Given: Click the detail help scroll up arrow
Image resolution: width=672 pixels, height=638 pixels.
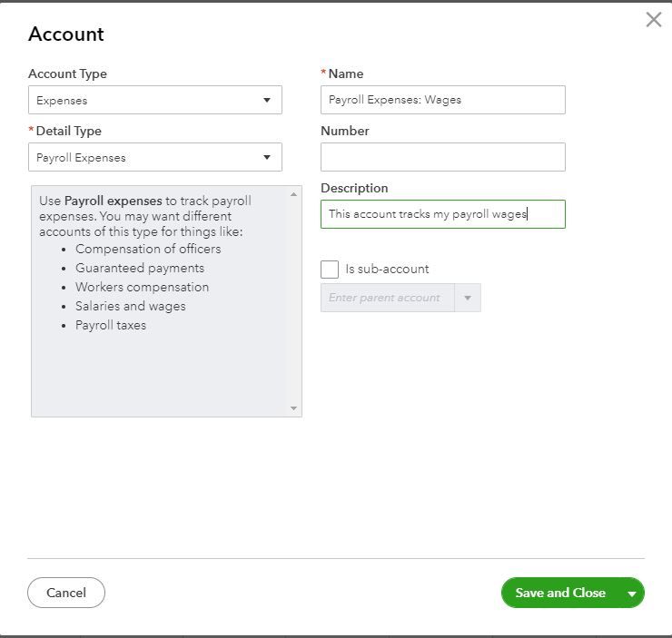Looking at the screenshot, I should coord(293,194).
